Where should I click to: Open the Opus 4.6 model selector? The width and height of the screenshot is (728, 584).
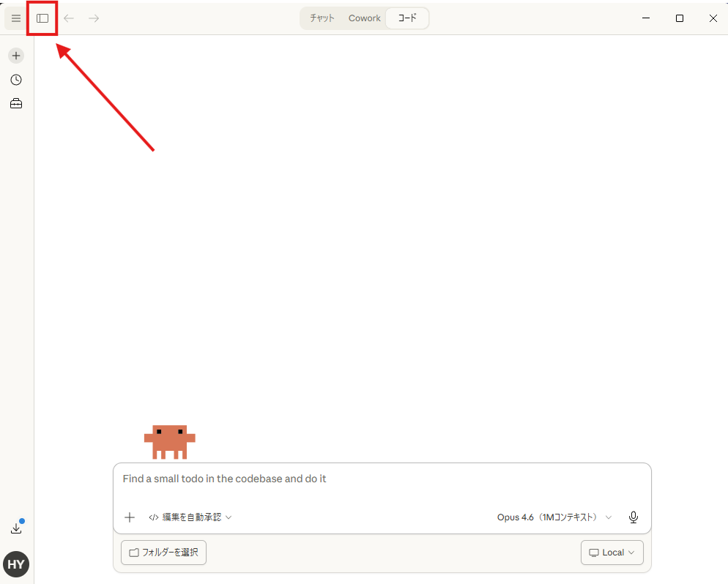point(553,517)
